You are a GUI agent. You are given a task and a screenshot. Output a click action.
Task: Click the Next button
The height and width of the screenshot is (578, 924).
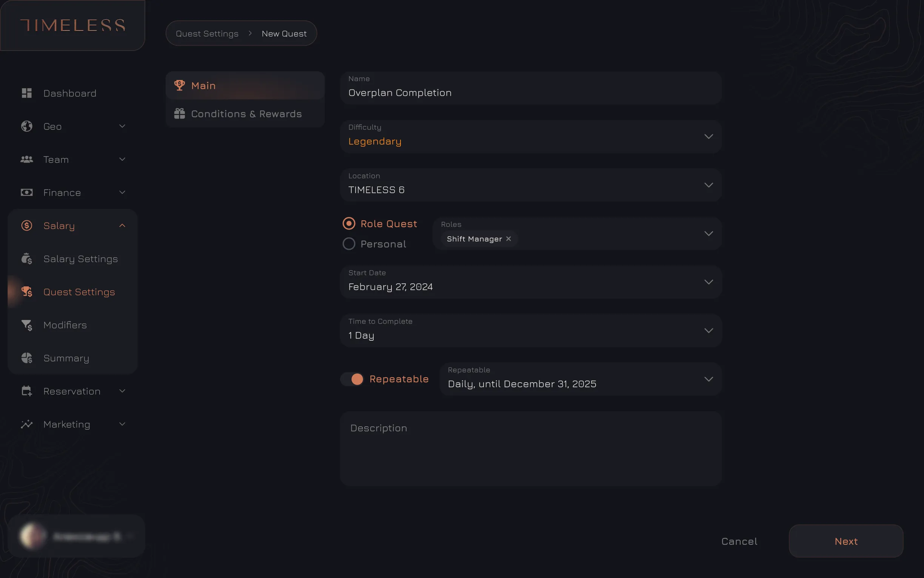click(846, 541)
